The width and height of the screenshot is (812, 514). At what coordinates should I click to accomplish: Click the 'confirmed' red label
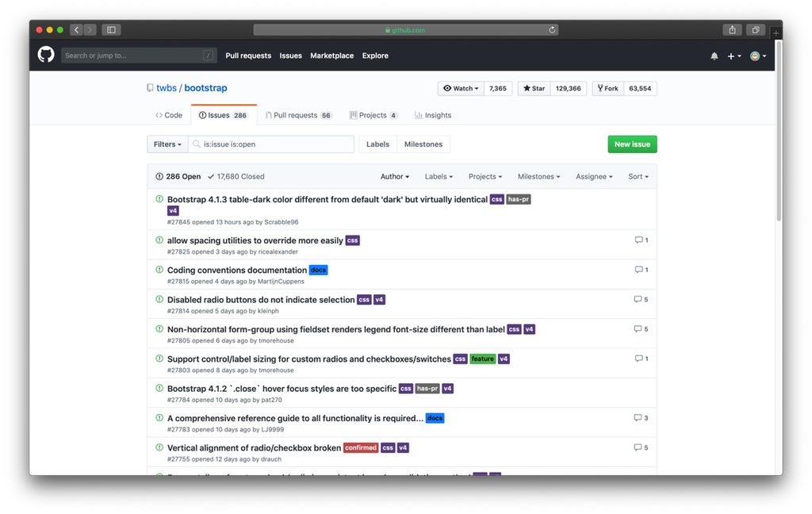click(361, 447)
